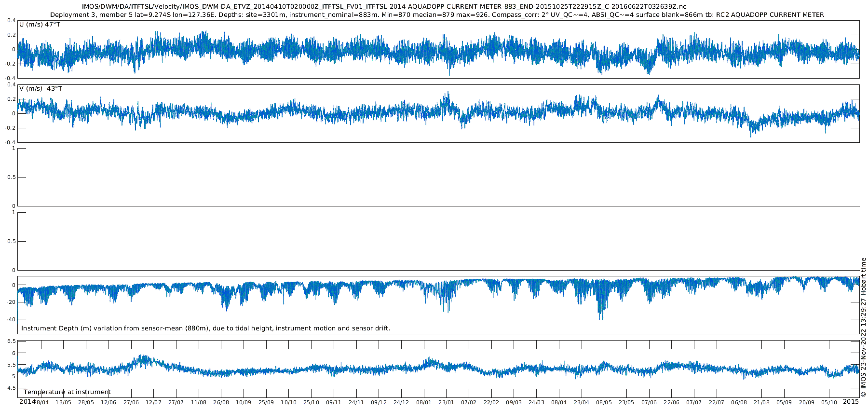Select the '22/06' date tick label
This screenshot has width=868, height=410.
(672, 402)
